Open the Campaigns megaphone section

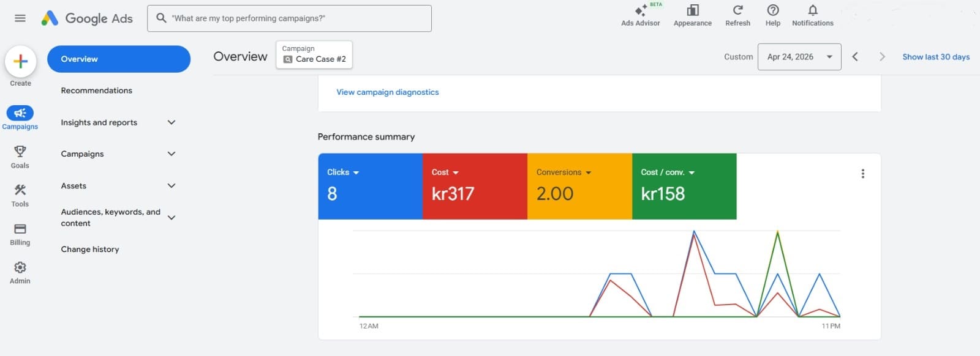click(20, 117)
